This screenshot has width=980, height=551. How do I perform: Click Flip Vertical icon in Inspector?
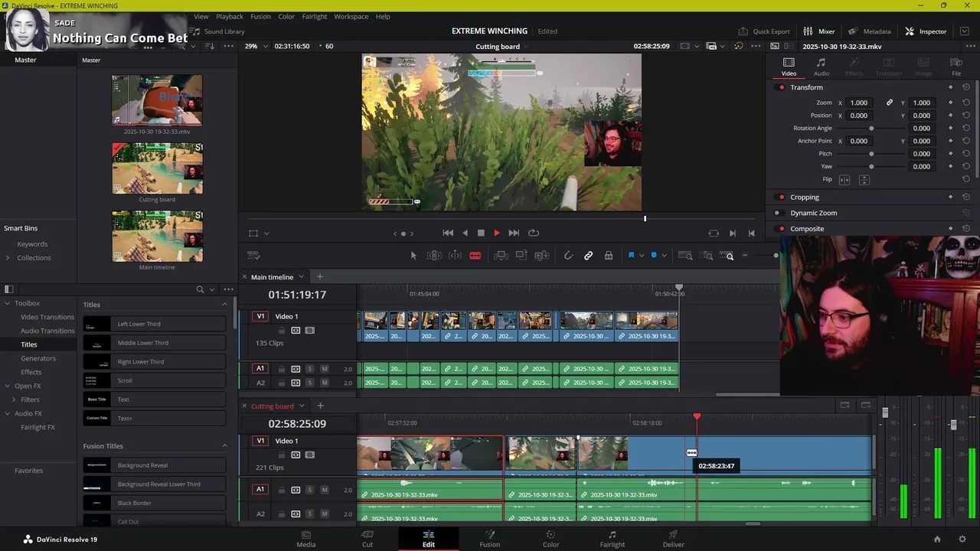(x=864, y=180)
